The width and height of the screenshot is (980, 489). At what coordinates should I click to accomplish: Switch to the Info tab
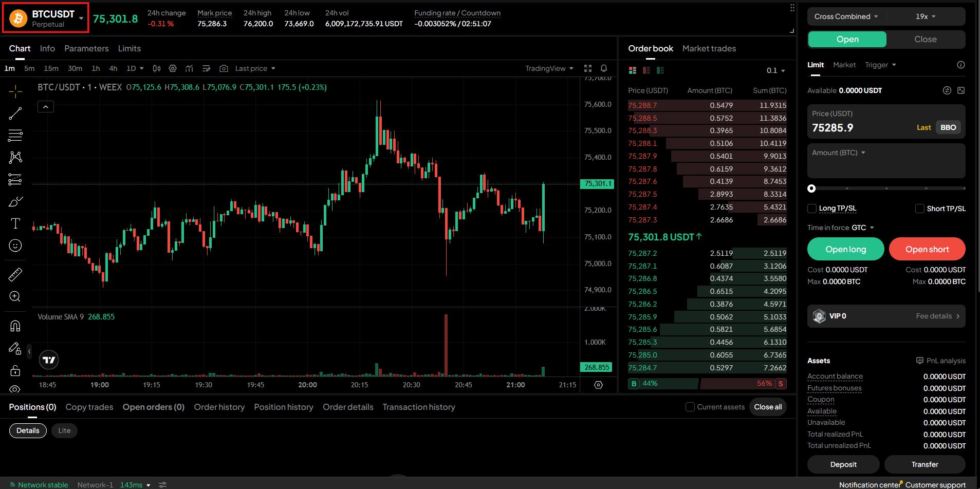click(x=47, y=48)
